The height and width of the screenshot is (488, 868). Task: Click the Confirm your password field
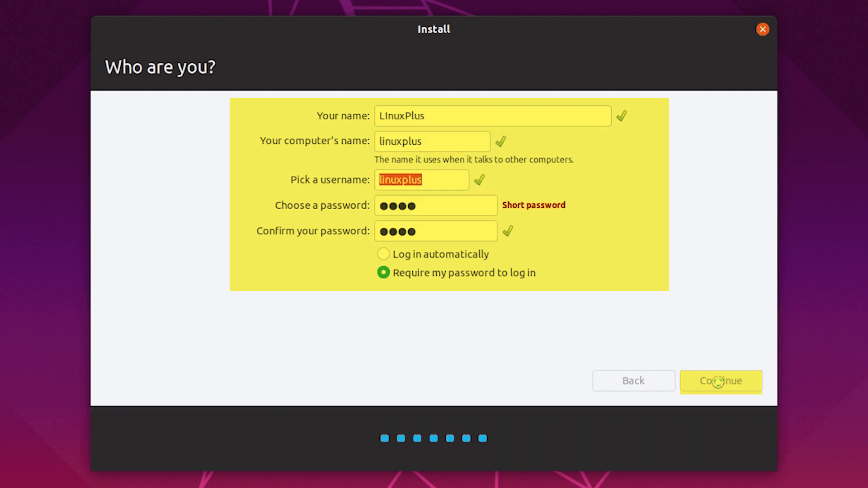pos(435,230)
